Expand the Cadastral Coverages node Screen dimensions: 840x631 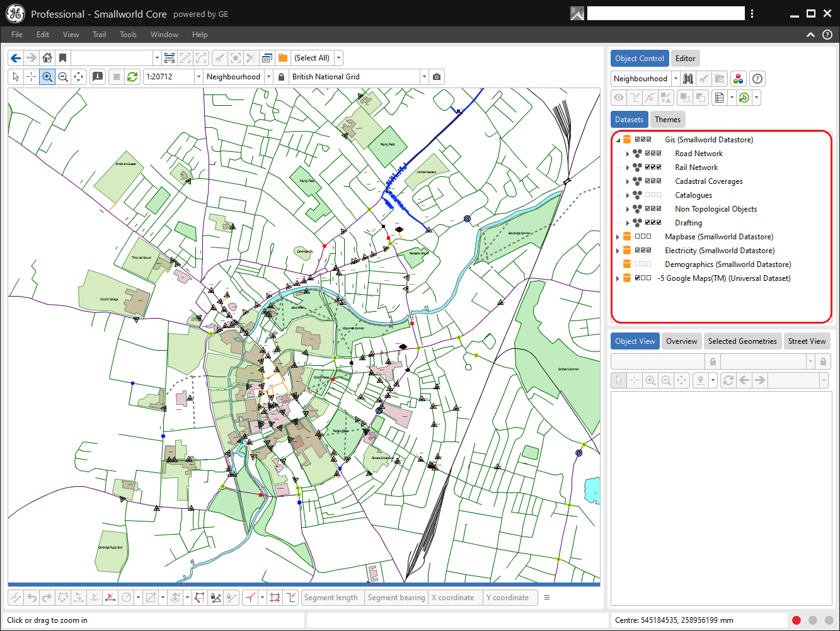pyautogui.click(x=628, y=181)
